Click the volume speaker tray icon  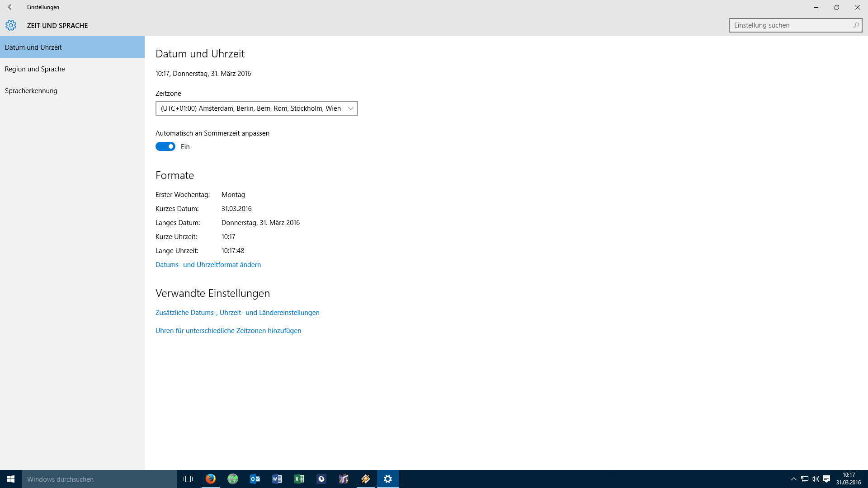(x=815, y=479)
